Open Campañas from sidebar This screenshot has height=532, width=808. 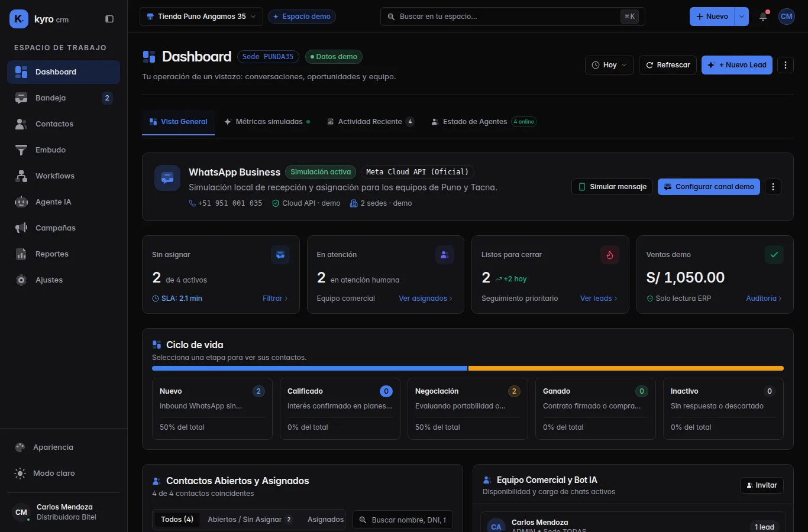point(63,228)
